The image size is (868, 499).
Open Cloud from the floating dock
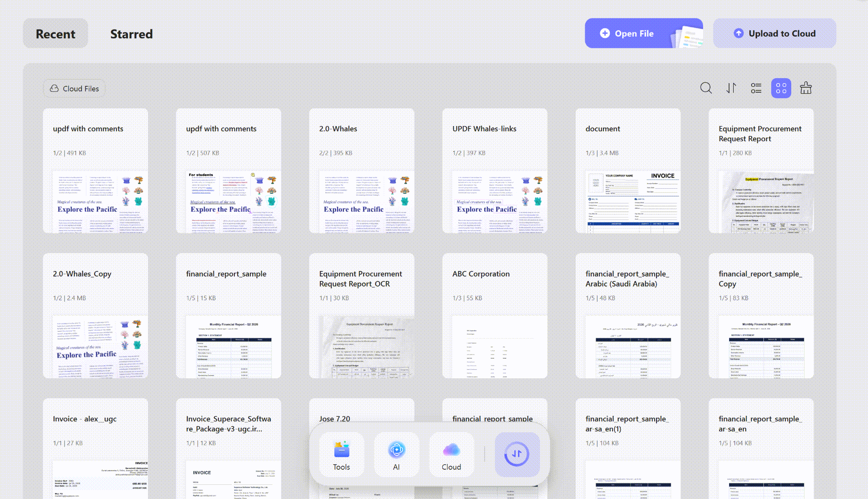451,454
